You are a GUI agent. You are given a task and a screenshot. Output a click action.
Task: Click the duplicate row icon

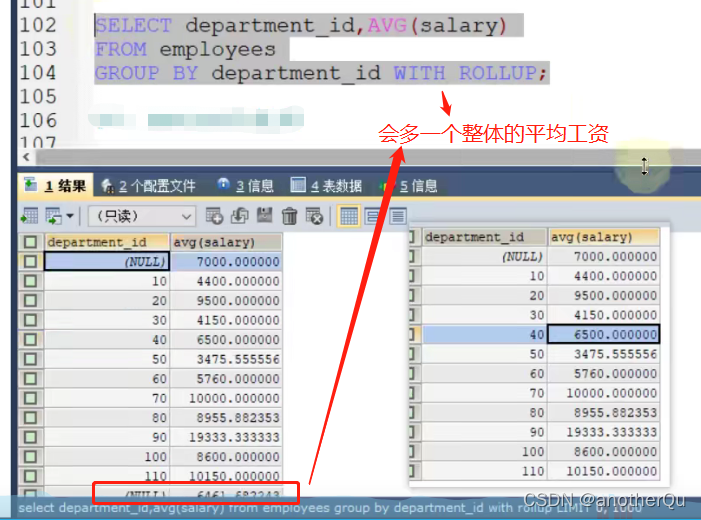click(x=240, y=216)
